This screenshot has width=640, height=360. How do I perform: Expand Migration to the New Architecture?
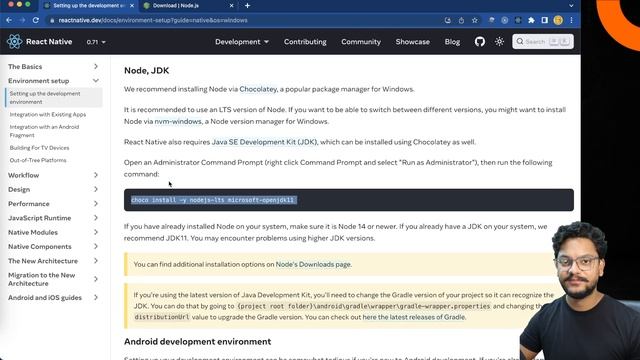[53, 279]
